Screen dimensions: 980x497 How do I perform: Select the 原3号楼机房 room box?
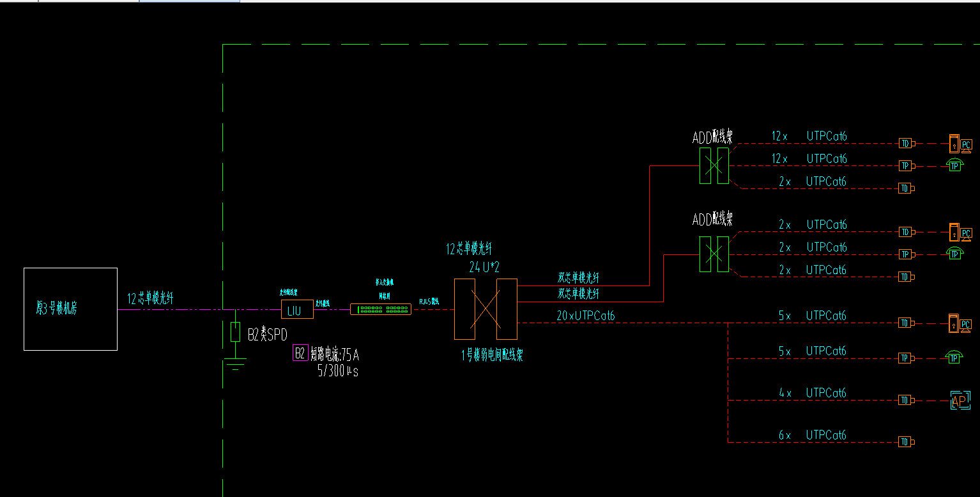click(70, 309)
